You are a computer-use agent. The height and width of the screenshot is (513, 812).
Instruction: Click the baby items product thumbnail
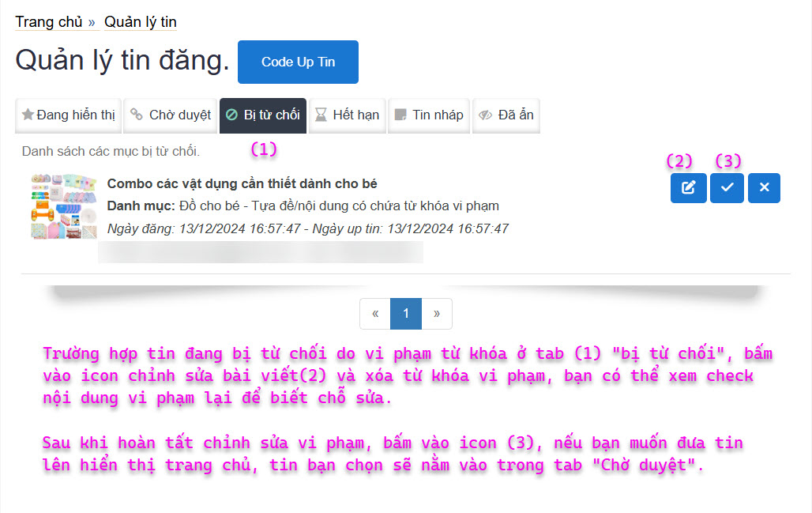[x=64, y=206]
